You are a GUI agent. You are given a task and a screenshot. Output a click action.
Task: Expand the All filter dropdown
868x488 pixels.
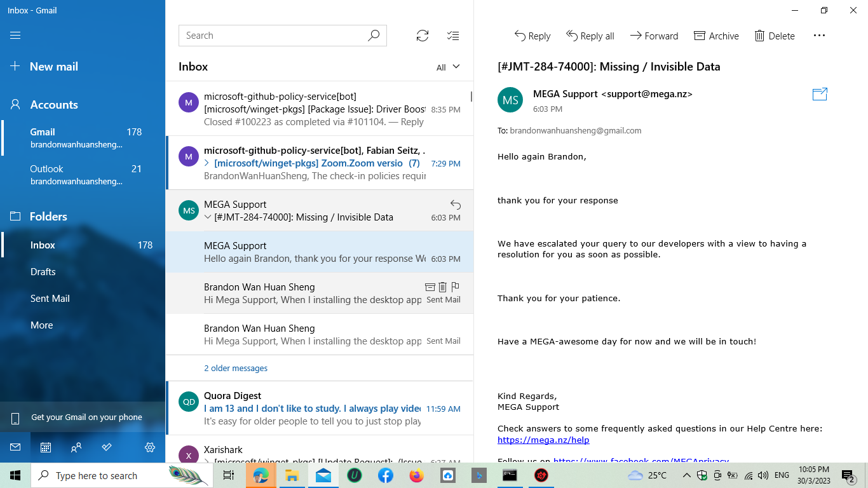coord(448,66)
